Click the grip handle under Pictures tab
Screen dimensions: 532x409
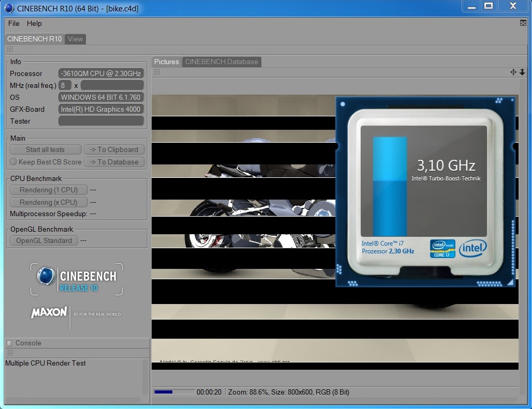[x=157, y=72]
